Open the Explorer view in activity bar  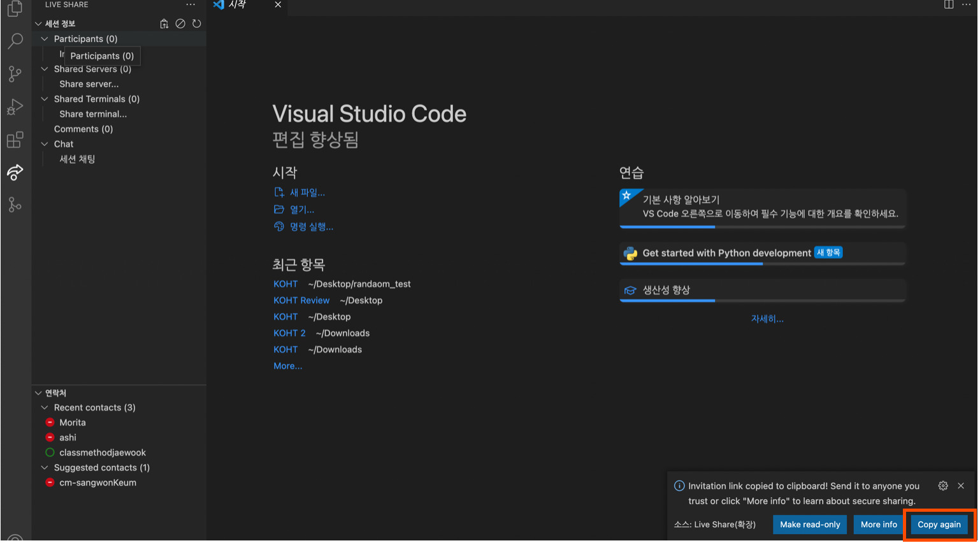(14, 9)
